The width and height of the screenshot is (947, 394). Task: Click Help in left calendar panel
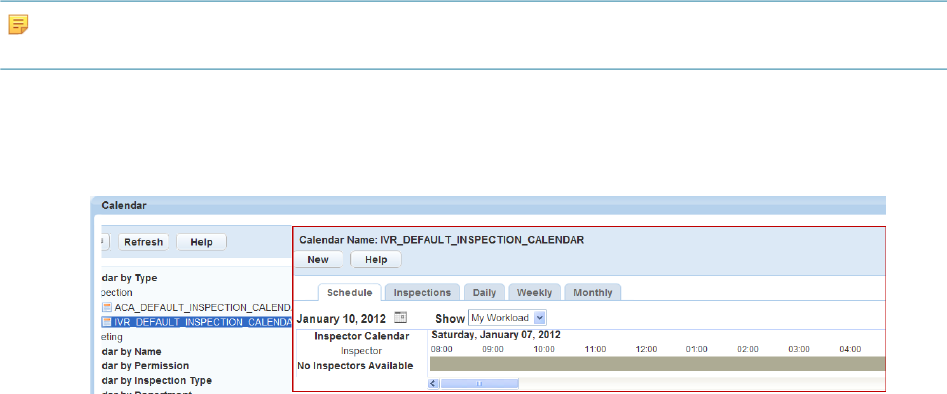pos(202,242)
